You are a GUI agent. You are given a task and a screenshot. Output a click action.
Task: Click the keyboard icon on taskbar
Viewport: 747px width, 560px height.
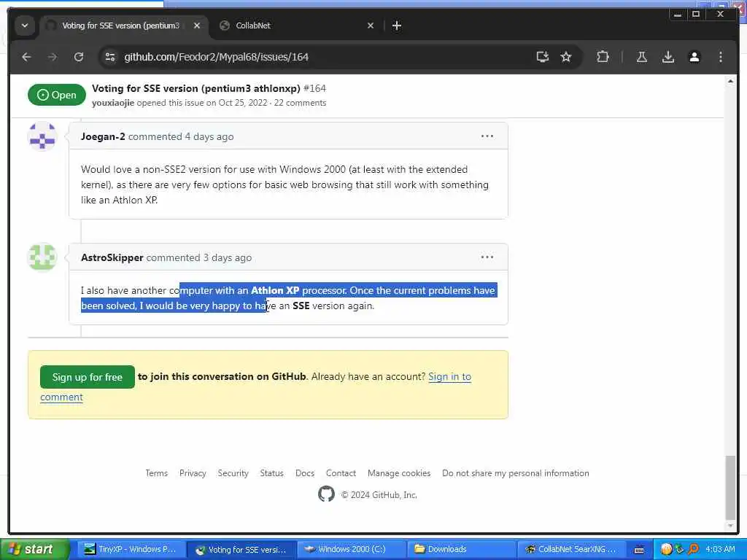point(639,550)
